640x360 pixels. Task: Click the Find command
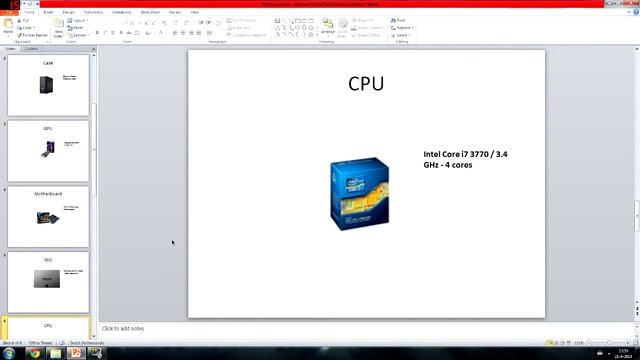[x=398, y=20]
